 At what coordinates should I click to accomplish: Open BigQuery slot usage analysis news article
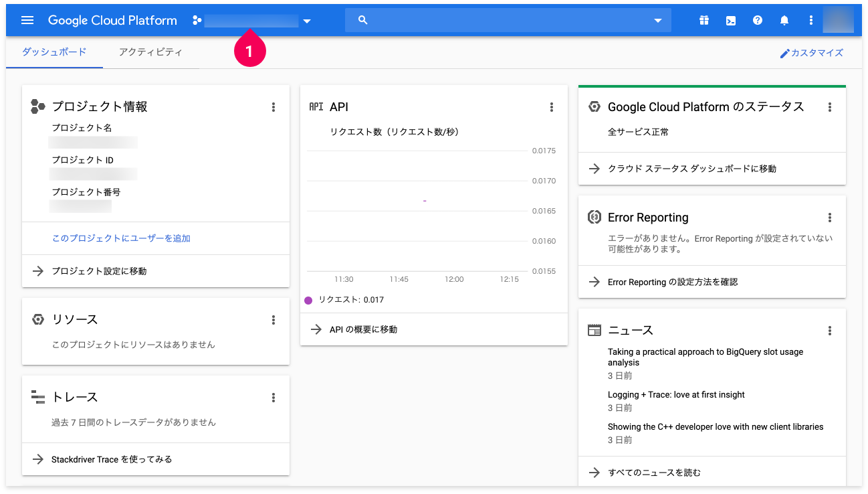point(706,357)
